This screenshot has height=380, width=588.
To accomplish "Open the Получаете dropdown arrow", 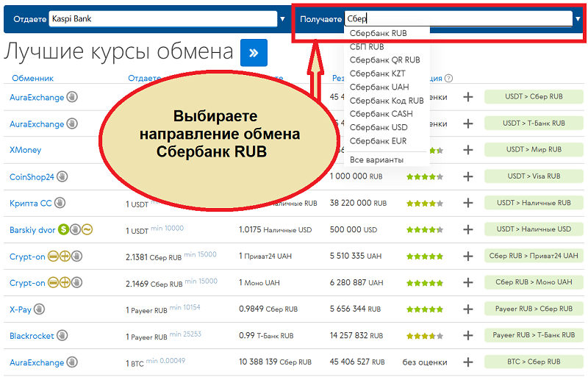I will (x=578, y=19).
